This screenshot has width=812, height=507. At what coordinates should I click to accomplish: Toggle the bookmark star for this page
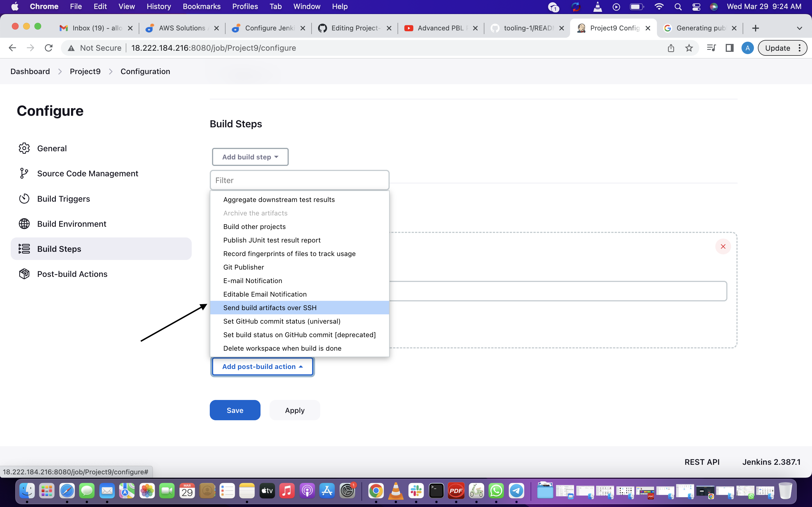point(689,48)
